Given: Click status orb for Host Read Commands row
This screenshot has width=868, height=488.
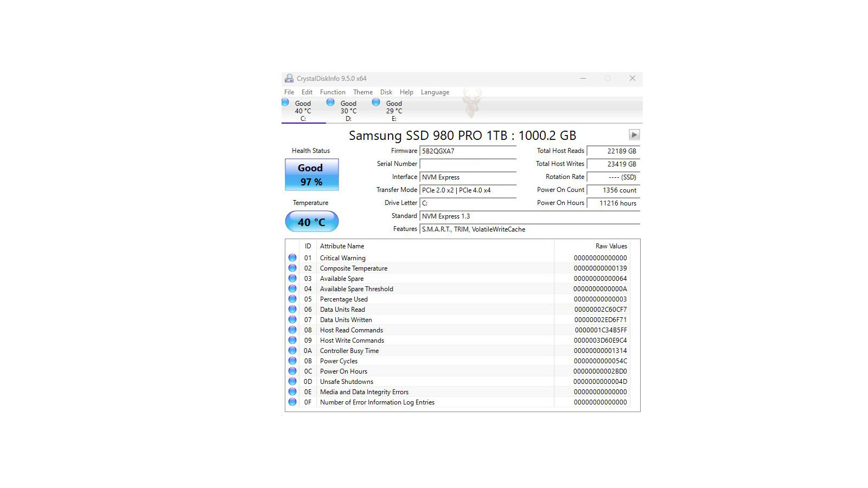Looking at the screenshot, I should 292,330.
